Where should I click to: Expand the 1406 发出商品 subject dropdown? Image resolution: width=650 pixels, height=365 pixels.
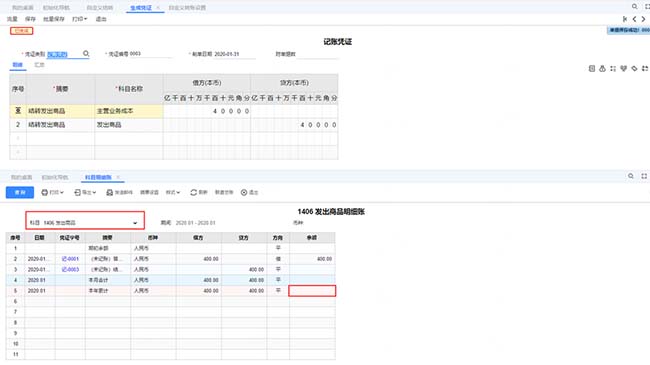tap(135, 223)
